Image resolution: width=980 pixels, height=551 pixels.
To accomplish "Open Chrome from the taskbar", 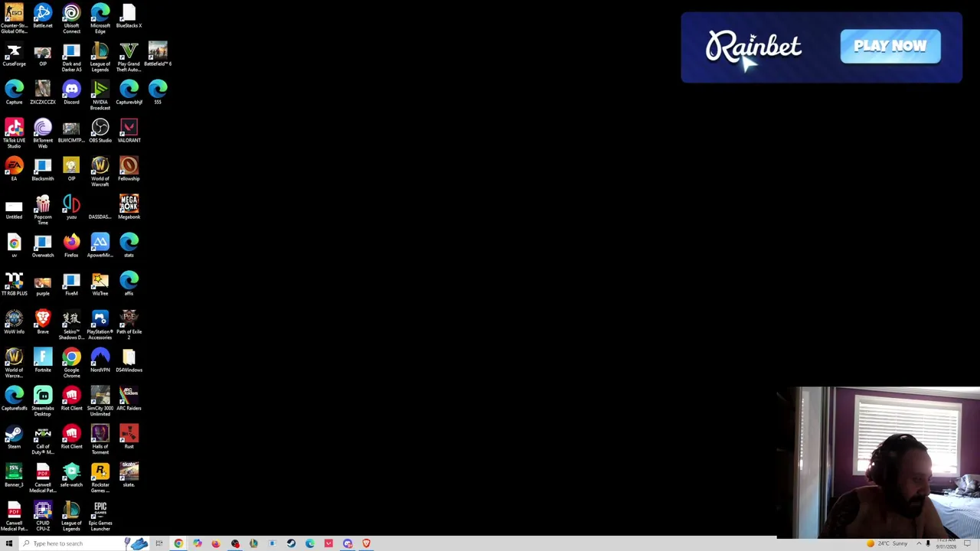I will click(x=178, y=543).
